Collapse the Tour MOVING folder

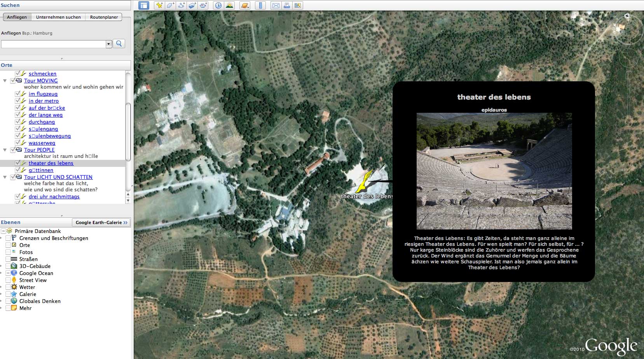click(x=5, y=81)
